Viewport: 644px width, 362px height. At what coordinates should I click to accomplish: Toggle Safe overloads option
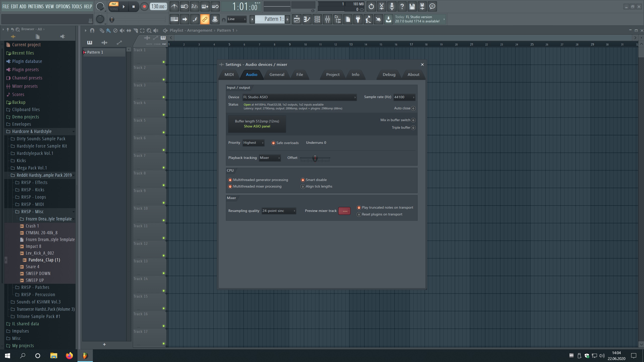pos(273,143)
